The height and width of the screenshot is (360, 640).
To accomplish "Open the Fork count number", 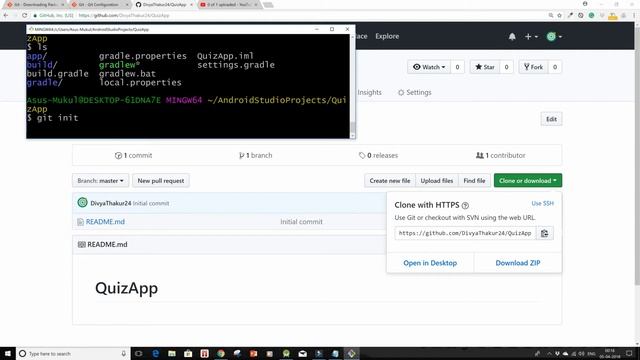I will pos(555,67).
